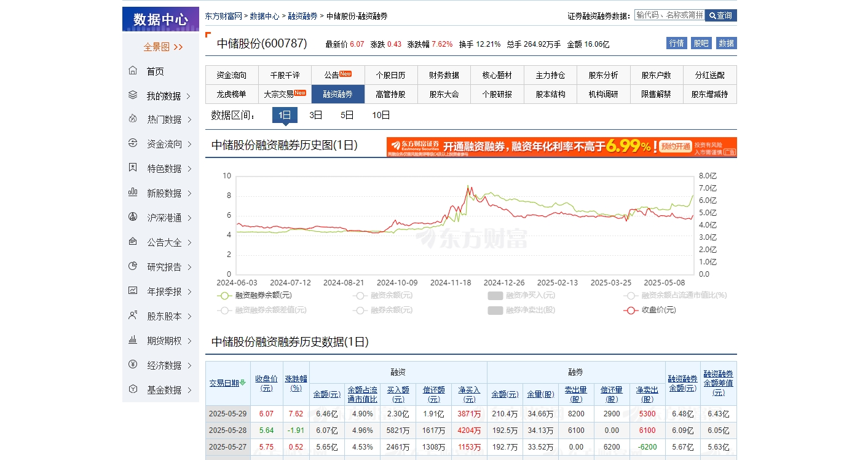Open the 大宗交易 tab
The width and height of the screenshot is (868, 460).
(285, 94)
